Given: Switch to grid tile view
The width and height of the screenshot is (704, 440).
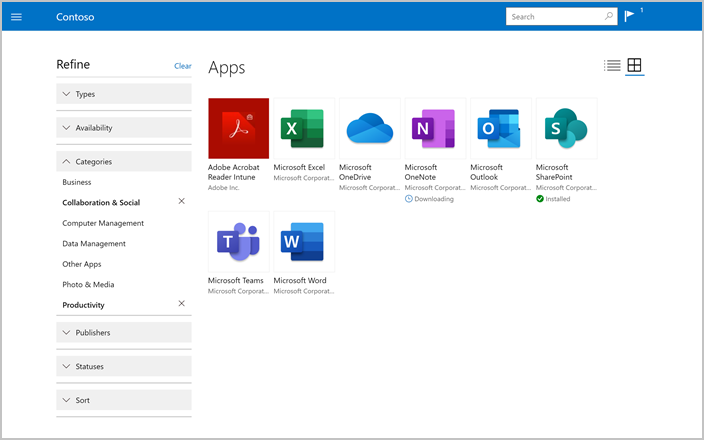Looking at the screenshot, I should click(x=635, y=66).
